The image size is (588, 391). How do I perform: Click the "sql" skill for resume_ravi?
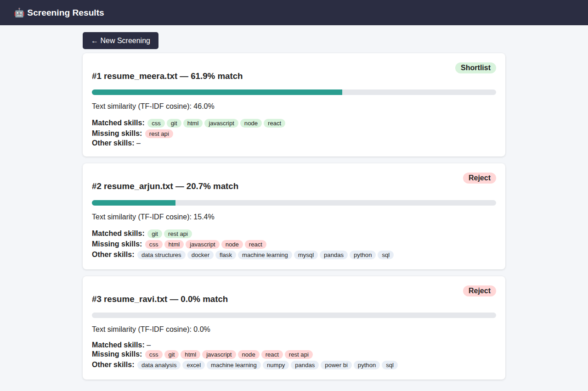[x=390, y=365]
